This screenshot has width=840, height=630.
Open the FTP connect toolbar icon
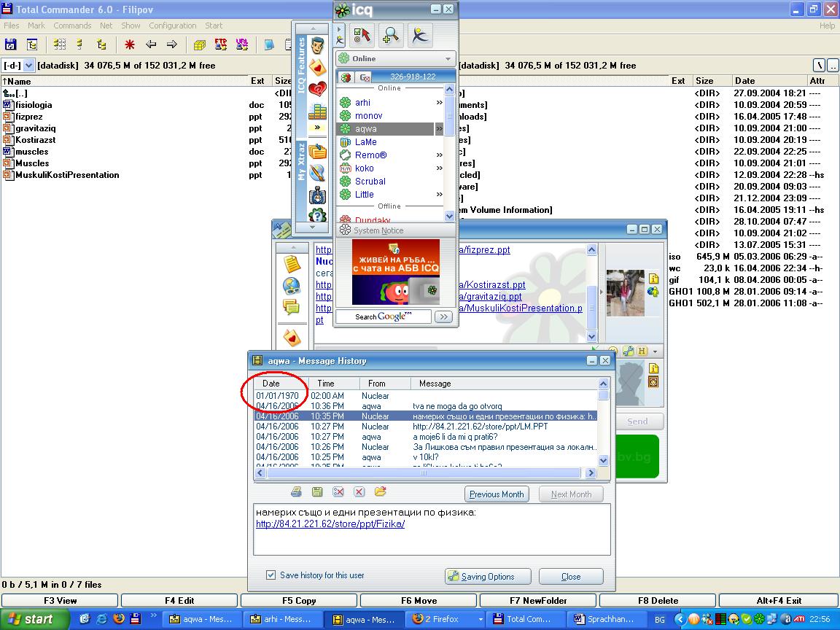coord(221,45)
